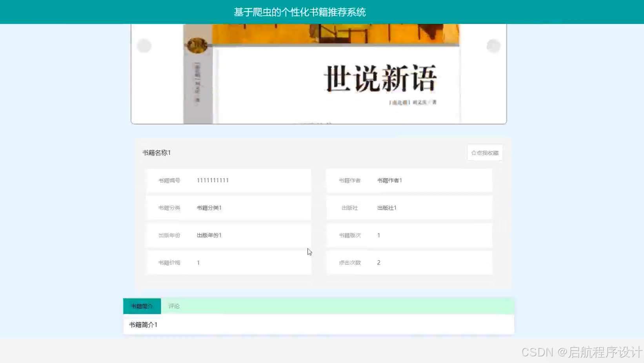The image size is (644, 363).
Task: Click the site title 基于爬虫的个性化书籍推荐系统
Action: pyautogui.click(x=300, y=12)
